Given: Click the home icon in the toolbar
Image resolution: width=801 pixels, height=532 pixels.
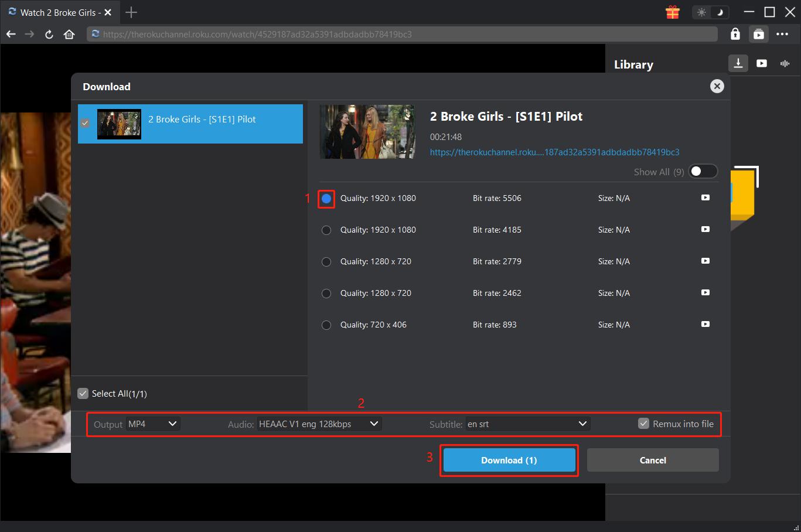Looking at the screenshot, I should [69, 34].
